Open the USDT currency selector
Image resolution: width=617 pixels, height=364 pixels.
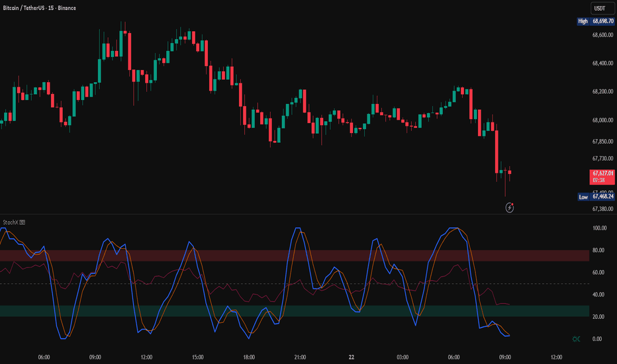tap(602, 8)
